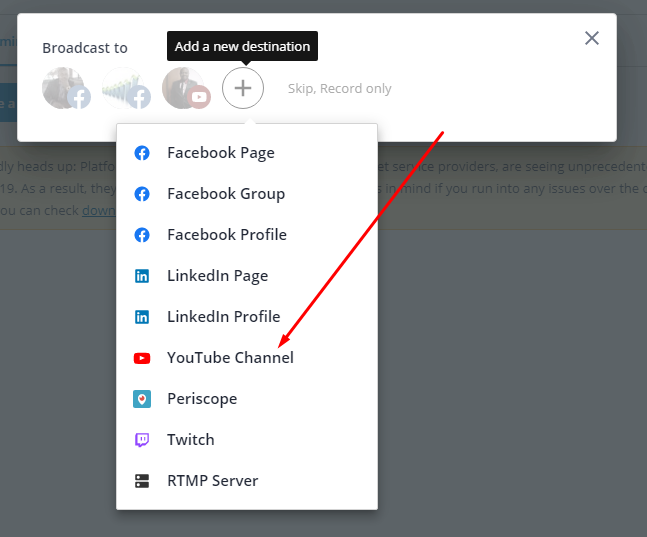Viewport: 647px width, 537px height.
Task: Click the red YouTube play icon in list
Action: pyautogui.click(x=142, y=358)
